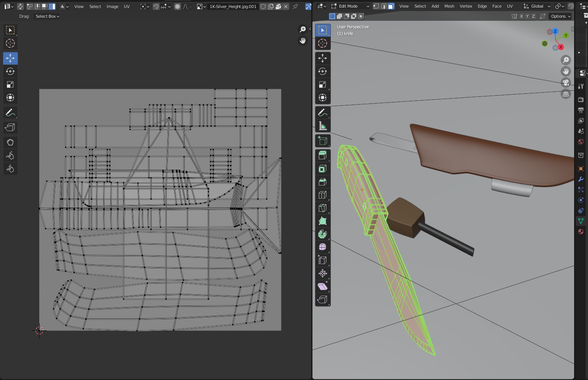Select the Inset Faces tool
The width and height of the screenshot is (588, 380).
[x=322, y=169]
